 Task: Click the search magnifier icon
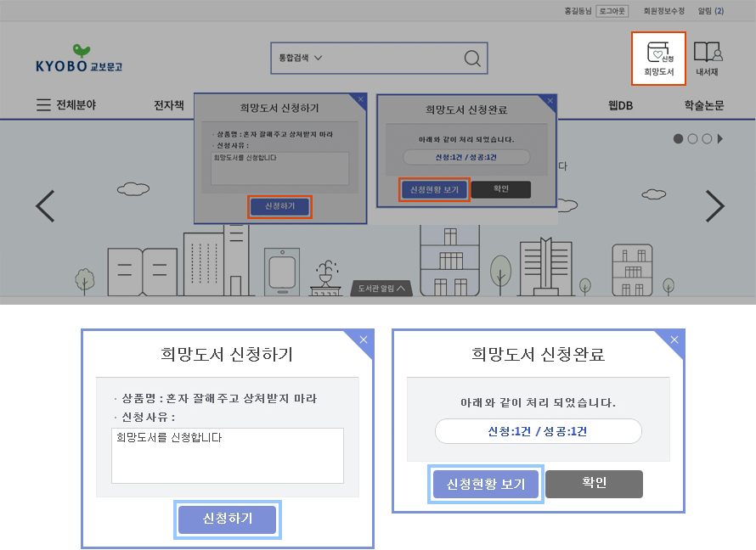pos(472,58)
